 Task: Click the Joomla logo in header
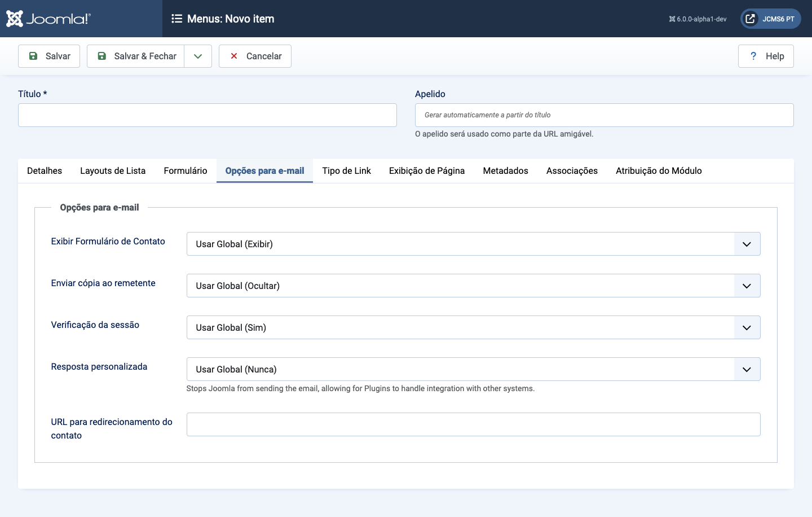pyautogui.click(x=48, y=19)
